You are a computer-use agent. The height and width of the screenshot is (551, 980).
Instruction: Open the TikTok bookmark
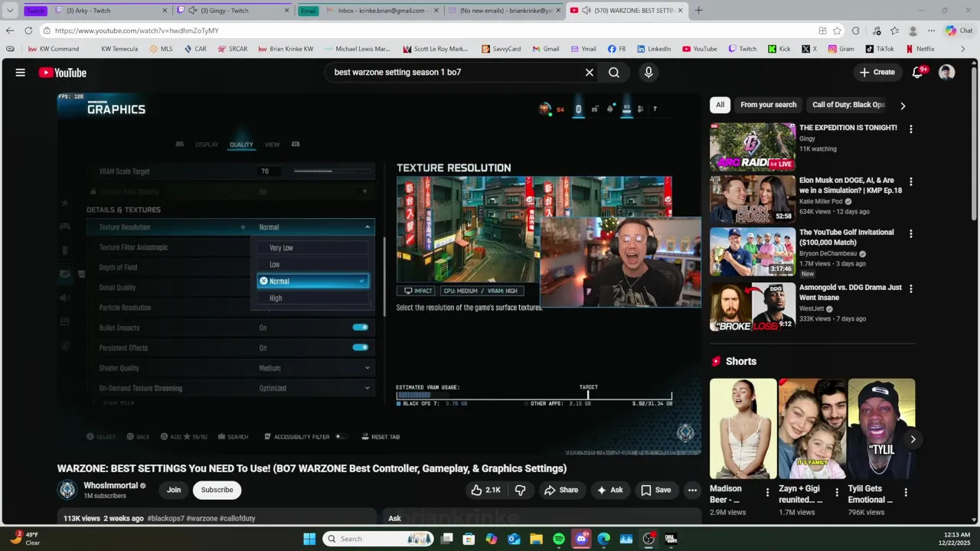coord(880,49)
